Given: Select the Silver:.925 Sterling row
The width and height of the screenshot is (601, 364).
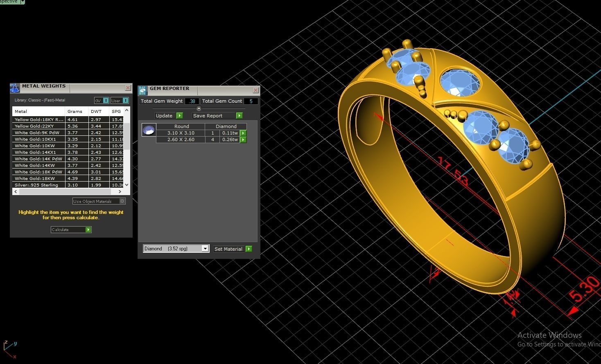Looking at the screenshot, I should tap(68, 185).
